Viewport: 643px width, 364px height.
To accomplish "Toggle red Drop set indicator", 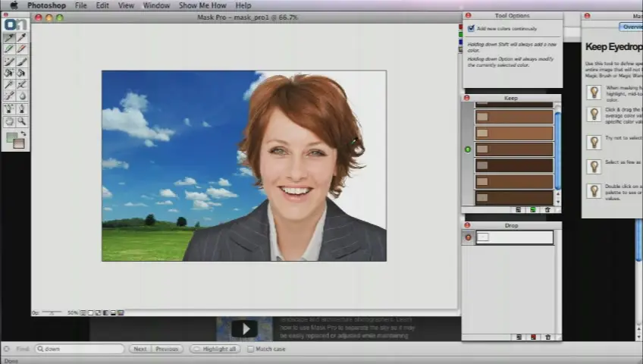I will click(469, 237).
